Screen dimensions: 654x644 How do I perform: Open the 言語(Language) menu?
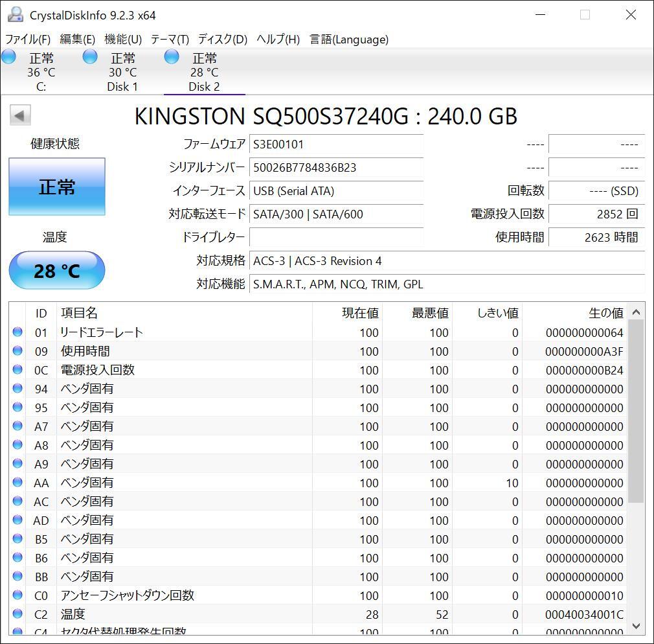[348, 40]
